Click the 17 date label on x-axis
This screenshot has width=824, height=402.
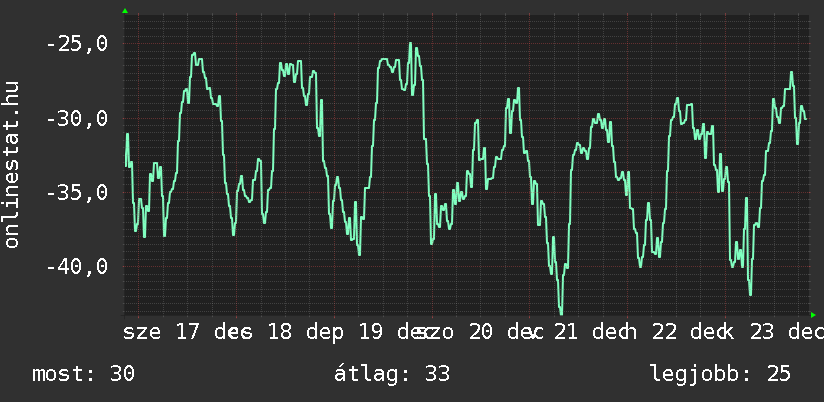tap(187, 332)
